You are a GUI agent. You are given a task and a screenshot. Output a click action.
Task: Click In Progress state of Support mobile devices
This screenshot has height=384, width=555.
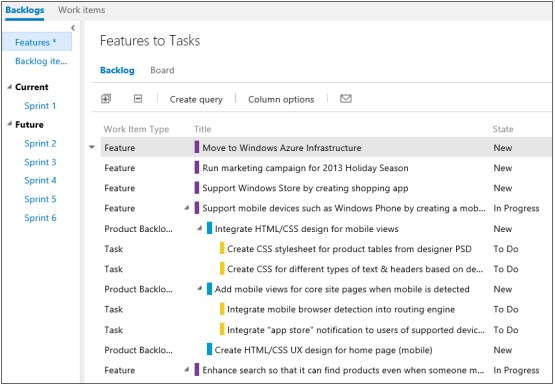pyautogui.click(x=516, y=208)
